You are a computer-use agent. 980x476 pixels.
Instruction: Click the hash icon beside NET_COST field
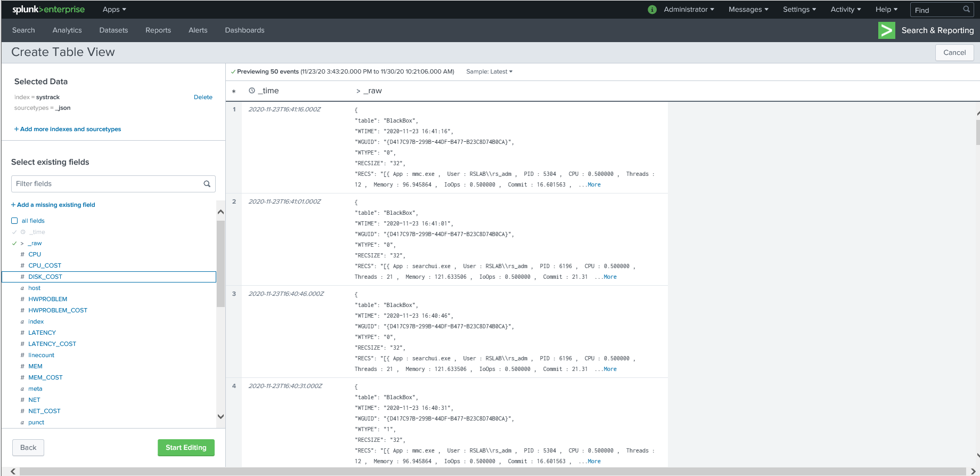point(22,411)
